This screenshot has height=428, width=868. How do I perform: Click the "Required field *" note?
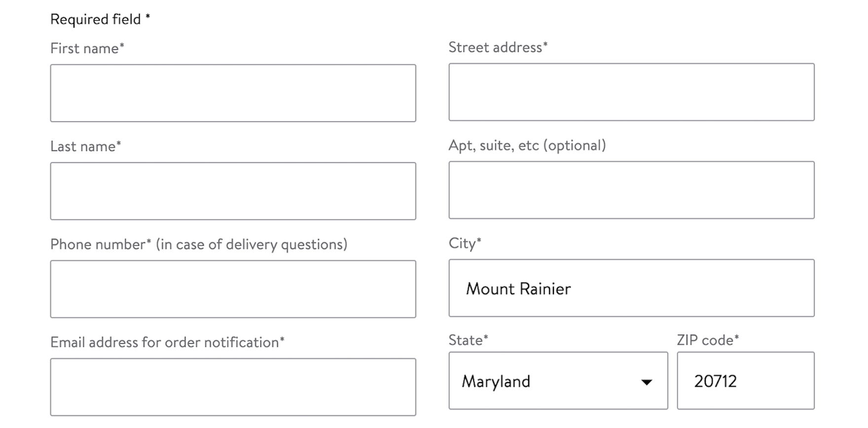[x=100, y=19]
